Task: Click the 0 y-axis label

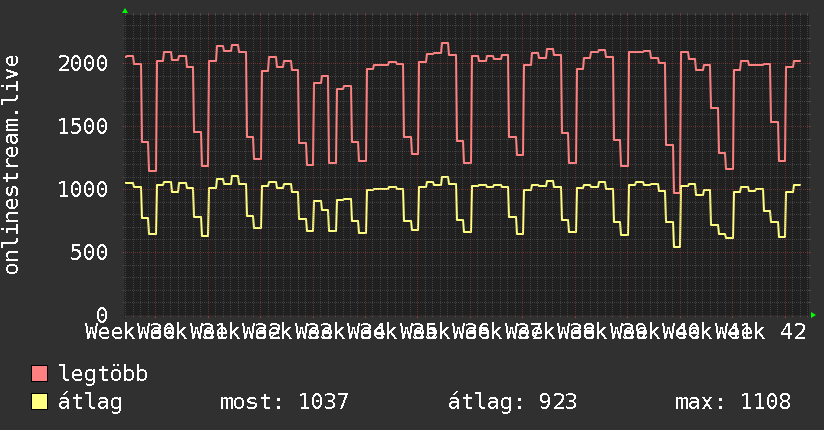Action: tap(102, 315)
